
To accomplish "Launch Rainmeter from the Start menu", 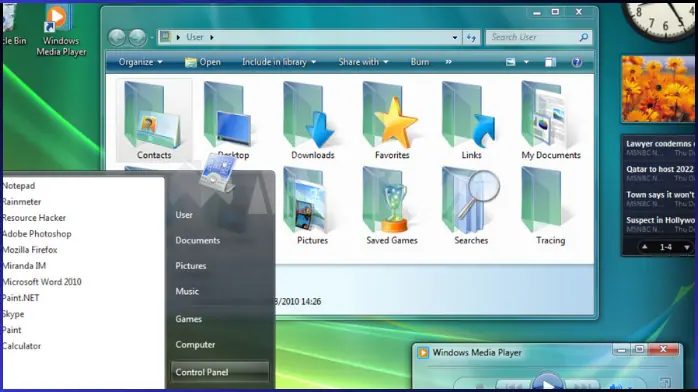I will [22, 202].
